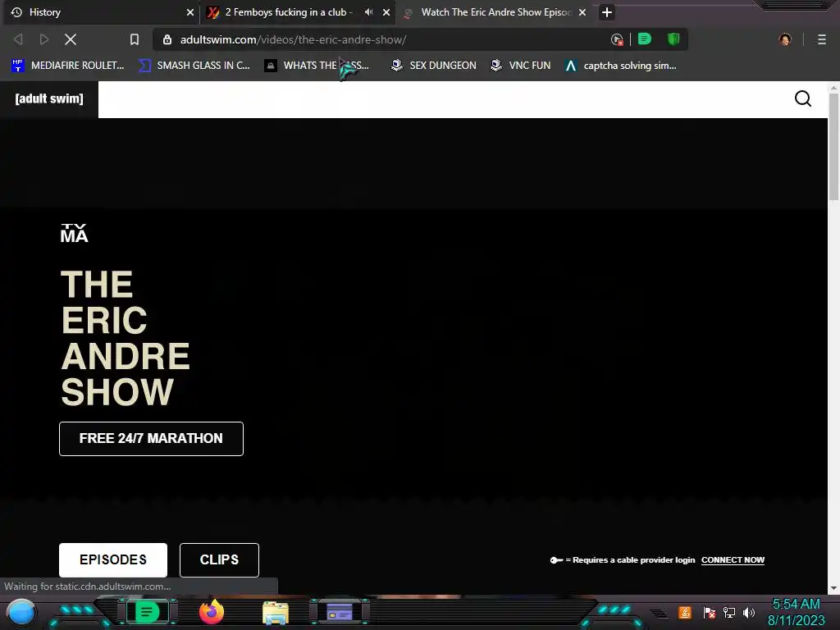Viewport: 840px width, 630px height.
Task: Close the History tab
Action: click(190, 12)
